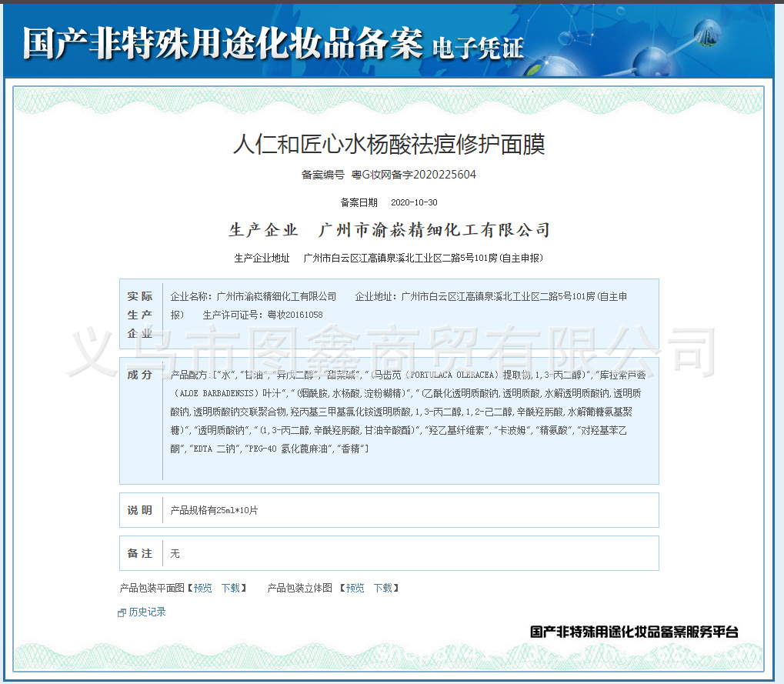Download the 产品包装立体图 file
Image resolution: width=784 pixels, height=684 pixels.
coord(383,588)
